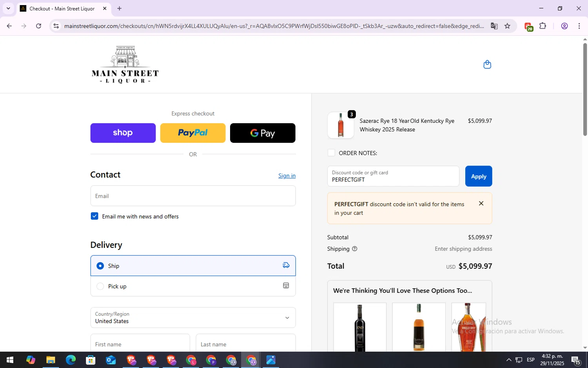This screenshot has height=368, width=588.
Task: Close the Checkout - Main Street Liquor tab
Action: point(105,8)
